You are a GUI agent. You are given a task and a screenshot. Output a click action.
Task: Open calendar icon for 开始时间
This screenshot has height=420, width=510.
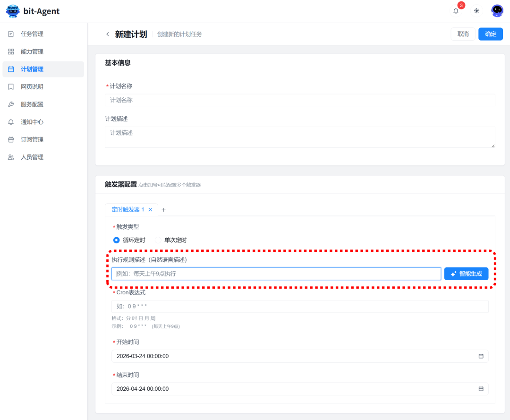[x=481, y=356]
